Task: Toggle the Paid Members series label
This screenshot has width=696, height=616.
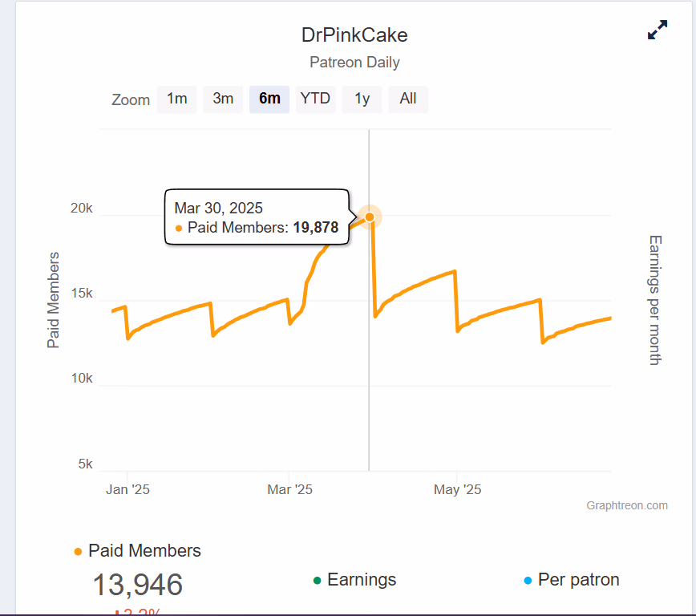Action: (144, 551)
